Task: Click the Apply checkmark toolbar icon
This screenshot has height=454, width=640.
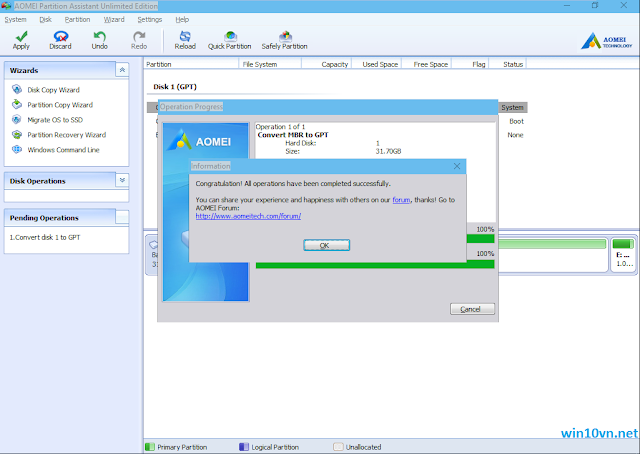Action: point(21,37)
